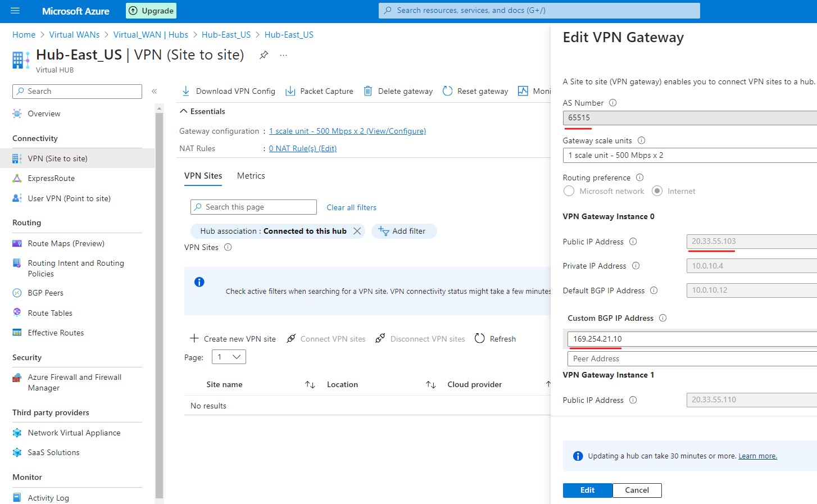817x504 pixels.
Task: Open the 0 NAT Rule(s) Edit link
Action: click(302, 148)
